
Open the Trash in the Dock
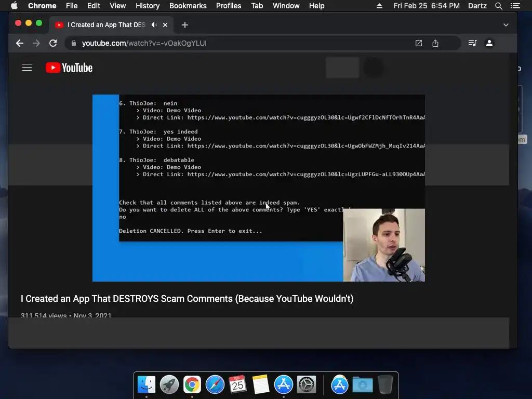point(385,385)
